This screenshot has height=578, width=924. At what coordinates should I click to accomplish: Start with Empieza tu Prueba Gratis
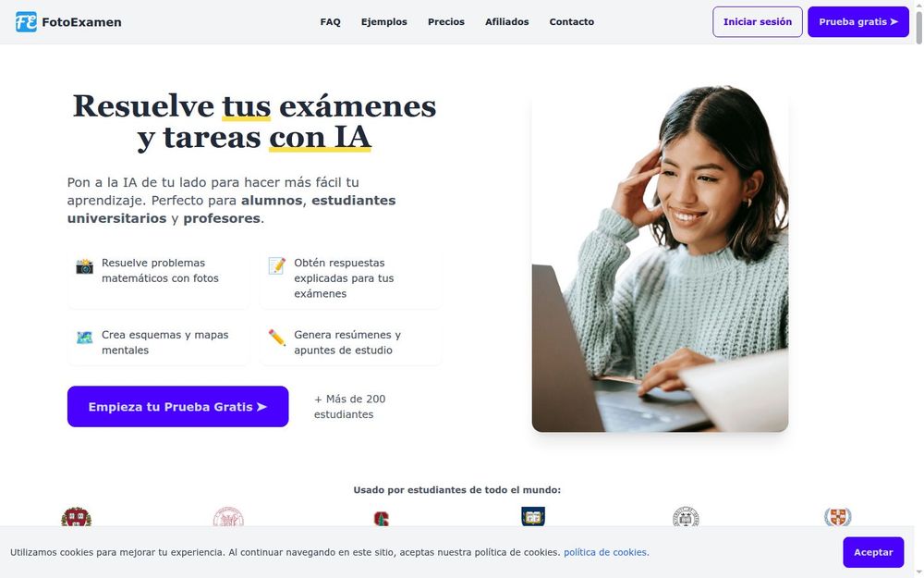[x=178, y=406]
